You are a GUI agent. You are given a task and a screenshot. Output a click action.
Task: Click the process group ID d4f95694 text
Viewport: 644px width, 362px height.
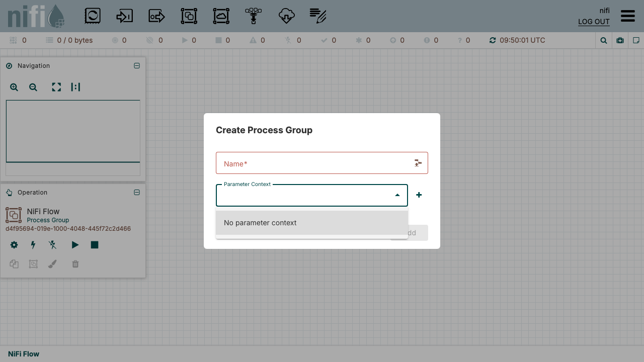[68, 229]
